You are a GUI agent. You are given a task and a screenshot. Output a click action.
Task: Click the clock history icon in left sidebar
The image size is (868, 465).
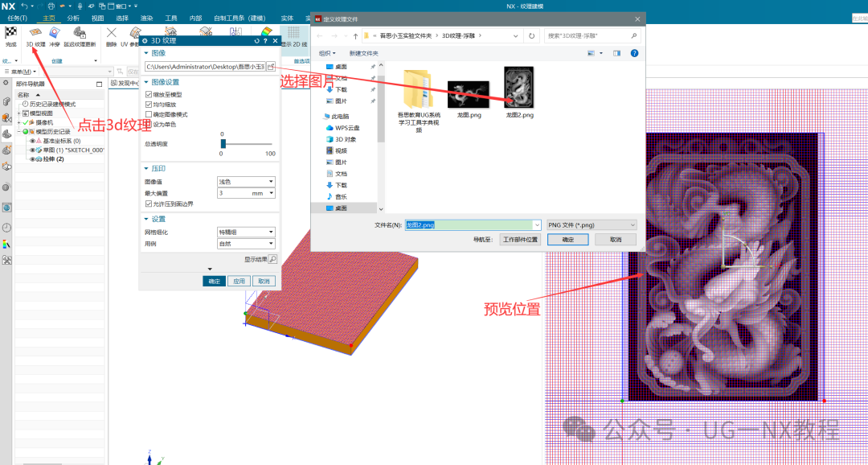tap(6, 228)
